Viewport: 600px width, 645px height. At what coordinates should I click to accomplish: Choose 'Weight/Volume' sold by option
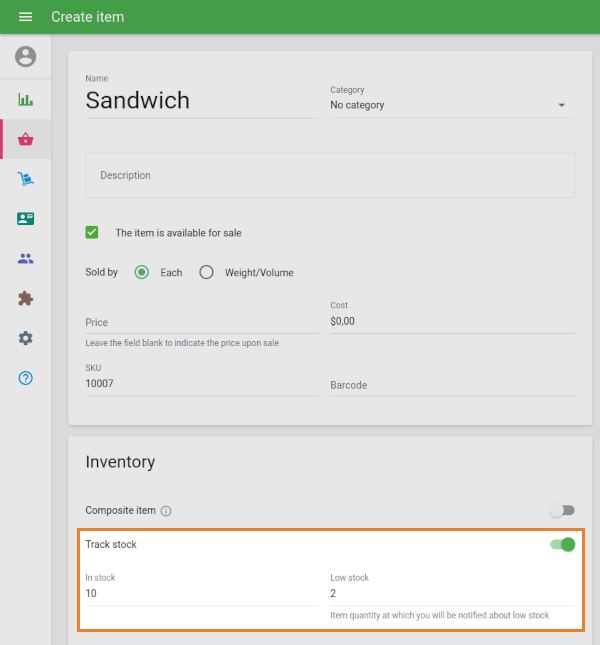point(207,272)
